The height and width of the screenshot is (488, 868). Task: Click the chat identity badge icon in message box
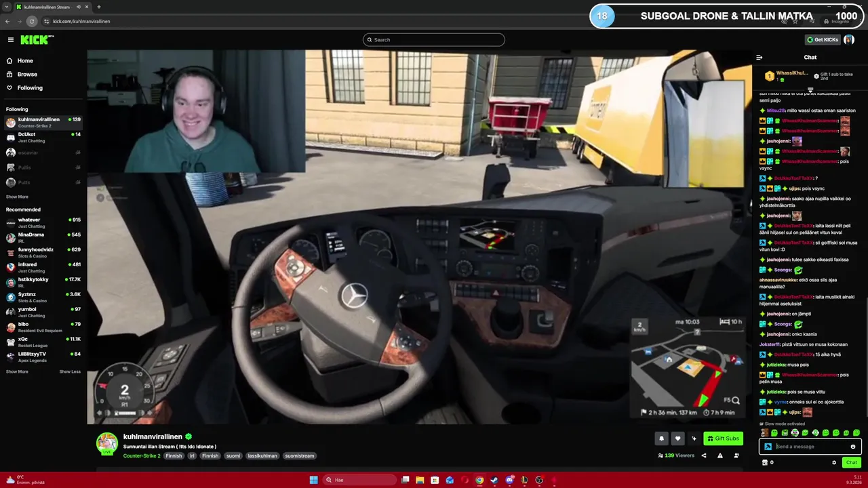[768, 447]
